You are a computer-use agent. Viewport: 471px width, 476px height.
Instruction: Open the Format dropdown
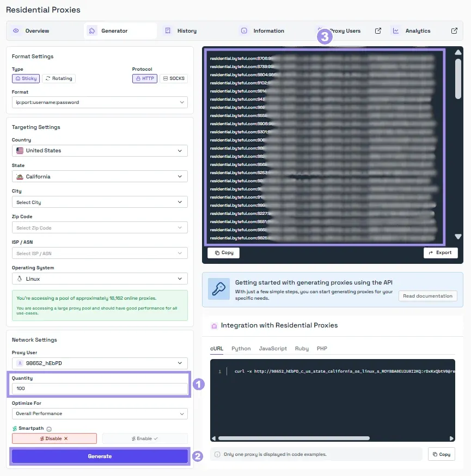100,102
